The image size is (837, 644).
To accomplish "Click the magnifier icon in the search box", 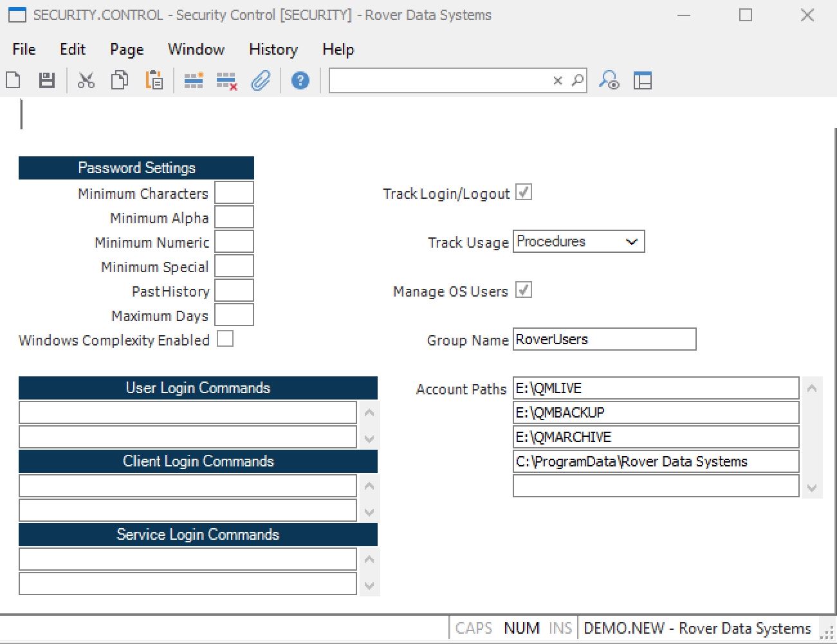I will pos(578,80).
